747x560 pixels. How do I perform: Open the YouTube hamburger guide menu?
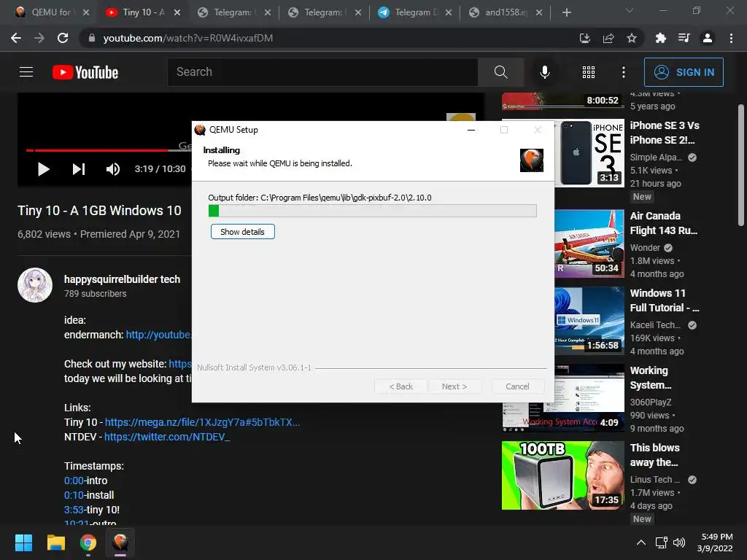point(26,72)
